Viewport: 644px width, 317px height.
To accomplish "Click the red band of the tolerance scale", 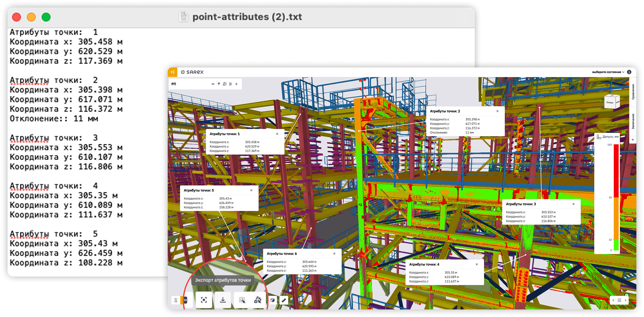I will click(616, 171).
